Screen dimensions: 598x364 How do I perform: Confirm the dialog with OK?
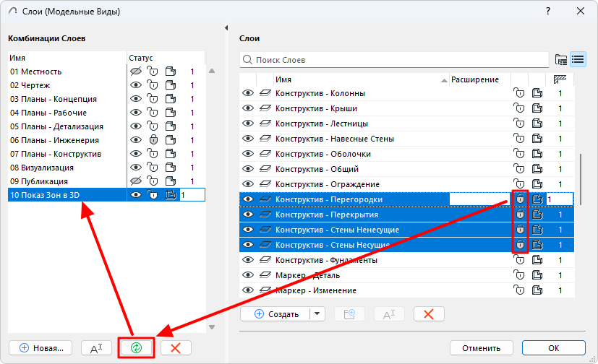tap(553, 348)
